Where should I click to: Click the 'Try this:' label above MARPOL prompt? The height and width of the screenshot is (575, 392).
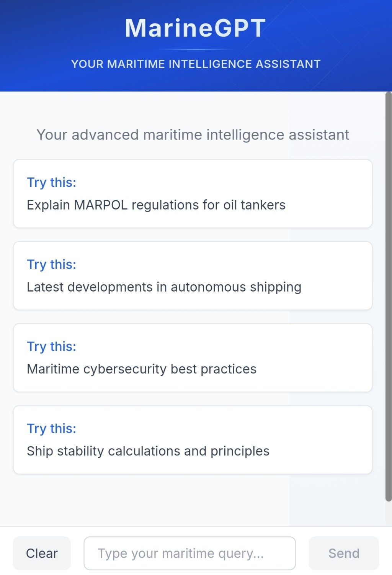point(51,183)
